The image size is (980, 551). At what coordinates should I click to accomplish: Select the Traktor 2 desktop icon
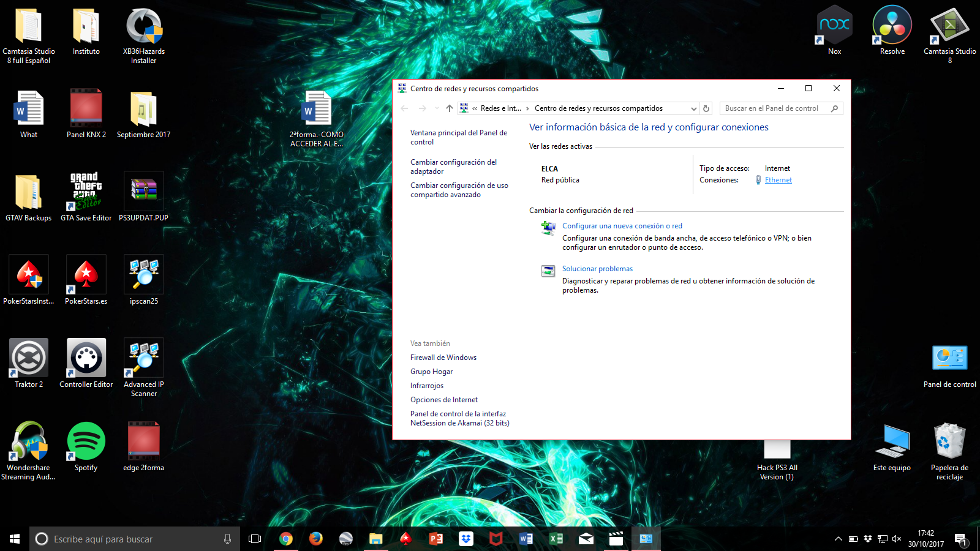29,364
